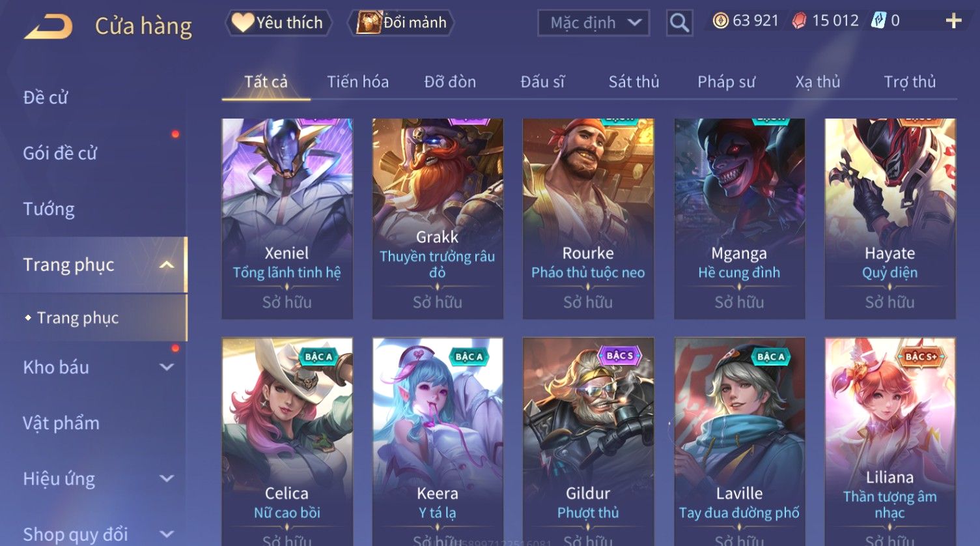Go to Gói đề cử section
This screenshot has height=546, width=980.
[60, 154]
